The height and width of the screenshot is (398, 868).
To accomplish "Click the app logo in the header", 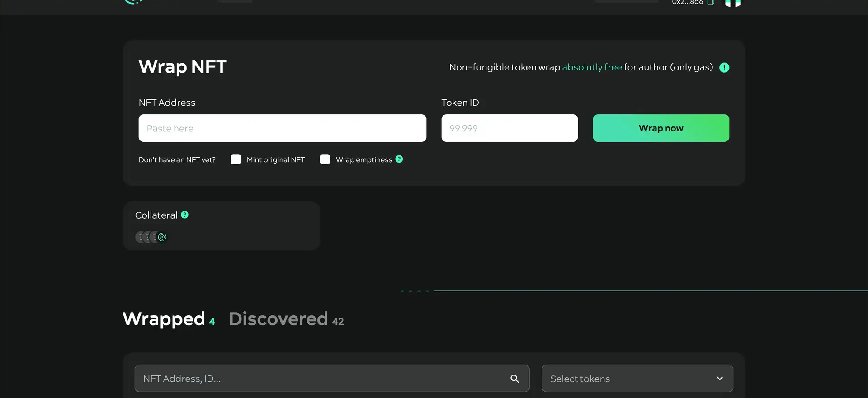I will point(133,2).
